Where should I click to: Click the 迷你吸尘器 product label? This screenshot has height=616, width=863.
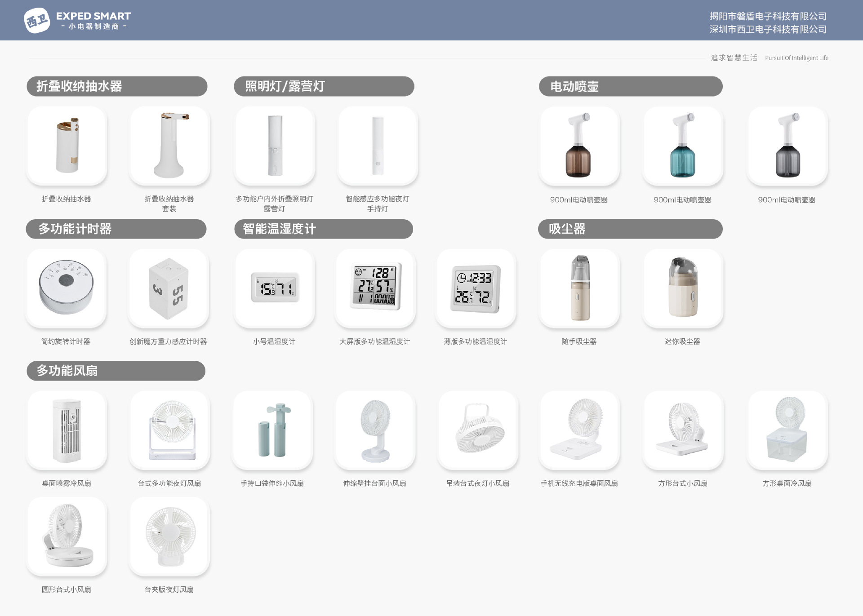682,341
